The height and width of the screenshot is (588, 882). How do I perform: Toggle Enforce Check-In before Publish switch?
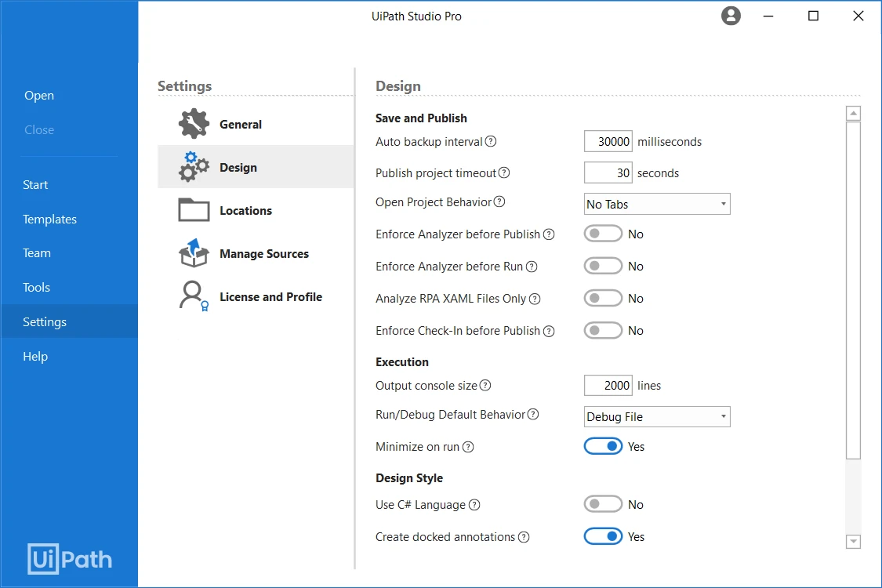tap(603, 330)
